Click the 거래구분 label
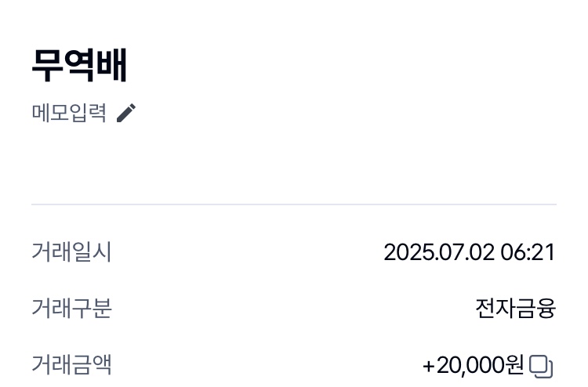This screenshot has width=588, height=387. pos(71,309)
